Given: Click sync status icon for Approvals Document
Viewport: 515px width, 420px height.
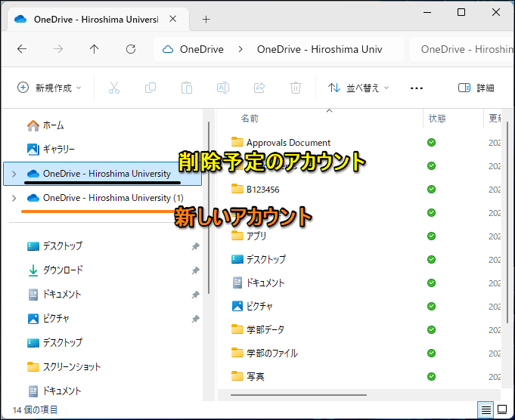Looking at the screenshot, I should (431, 143).
